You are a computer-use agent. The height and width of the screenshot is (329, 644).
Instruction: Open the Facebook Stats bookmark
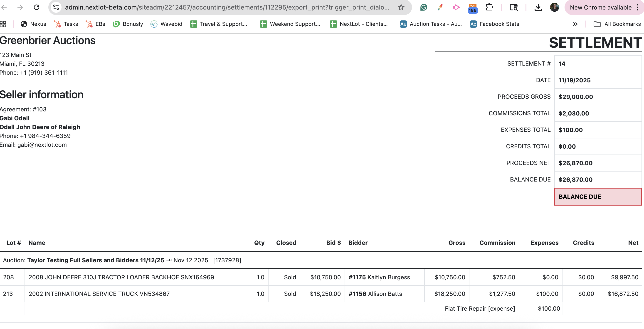[x=494, y=24]
